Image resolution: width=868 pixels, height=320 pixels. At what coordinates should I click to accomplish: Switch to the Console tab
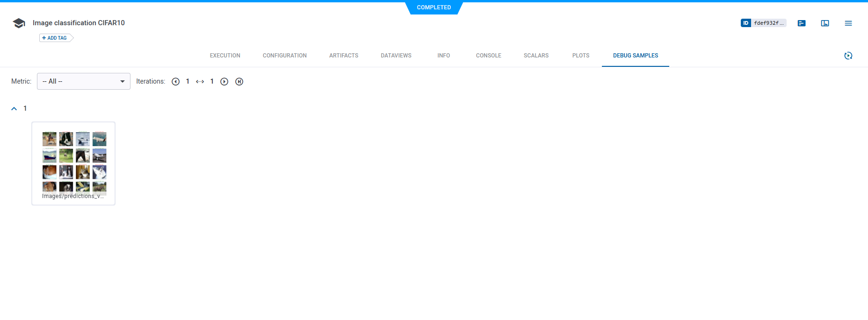(488, 56)
